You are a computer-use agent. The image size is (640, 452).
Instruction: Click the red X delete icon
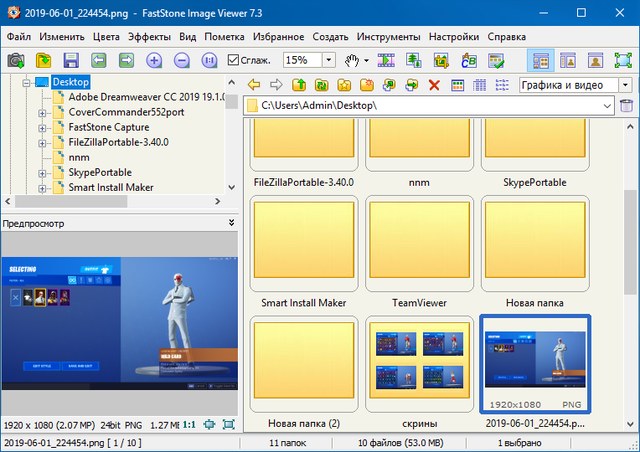(433, 85)
